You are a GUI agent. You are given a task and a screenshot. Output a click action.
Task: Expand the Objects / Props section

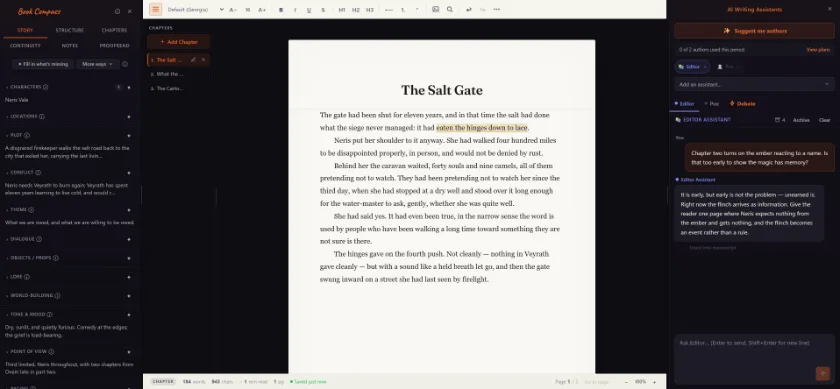[7, 258]
